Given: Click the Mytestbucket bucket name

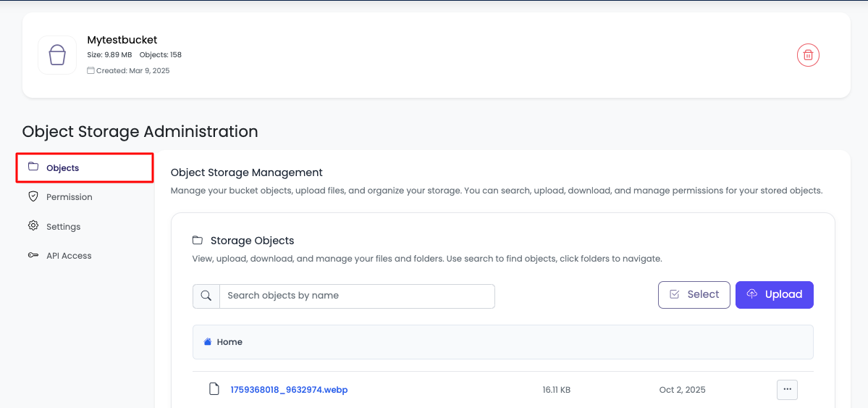Looking at the screenshot, I should pos(122,40).
